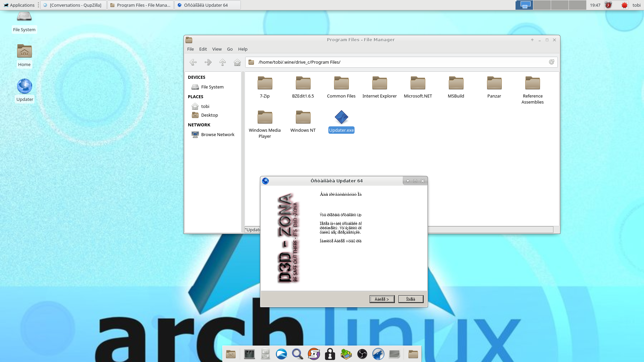Open the Internet Explorer folder
Viewport: 644px width, 362px height.
tap(379, 87)
